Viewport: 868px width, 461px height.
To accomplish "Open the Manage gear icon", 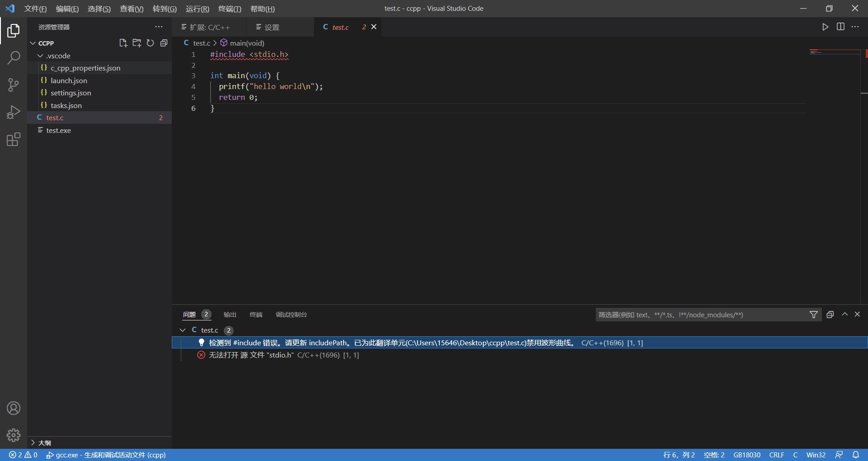I will [x=14, y=435].
